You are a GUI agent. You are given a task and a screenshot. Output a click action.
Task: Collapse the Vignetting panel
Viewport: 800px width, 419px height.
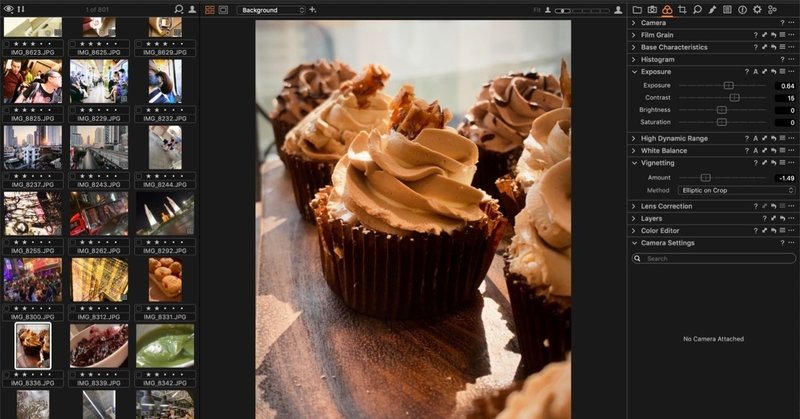click(634, 163)
